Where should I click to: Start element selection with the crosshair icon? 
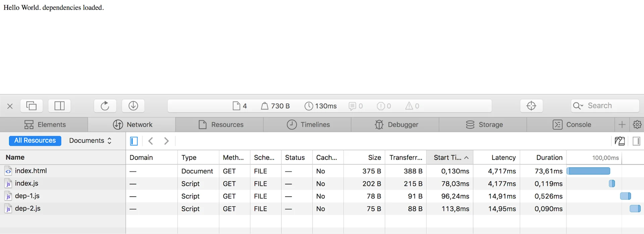[531, 106]
